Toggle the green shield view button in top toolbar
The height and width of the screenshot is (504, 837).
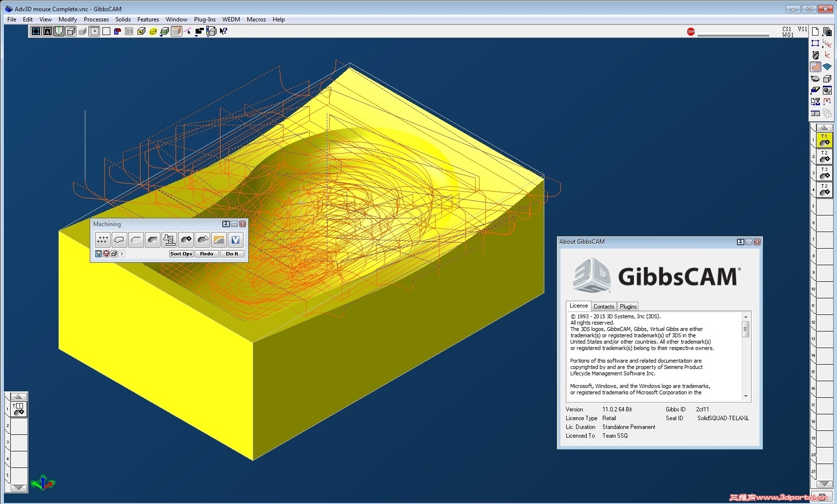pyautogui.click(x=59, y=32)
